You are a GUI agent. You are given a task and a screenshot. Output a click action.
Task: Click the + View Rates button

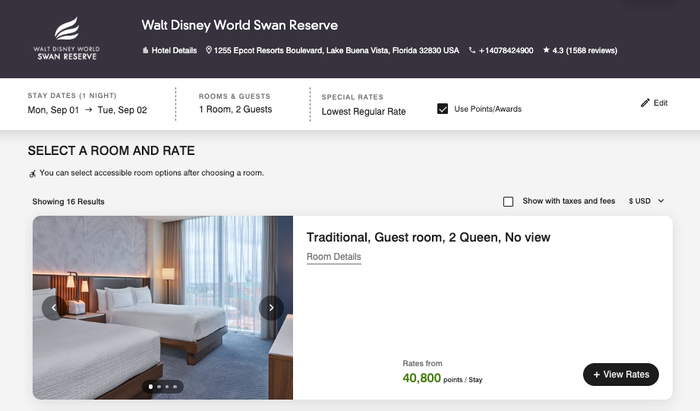click(621, 374)
